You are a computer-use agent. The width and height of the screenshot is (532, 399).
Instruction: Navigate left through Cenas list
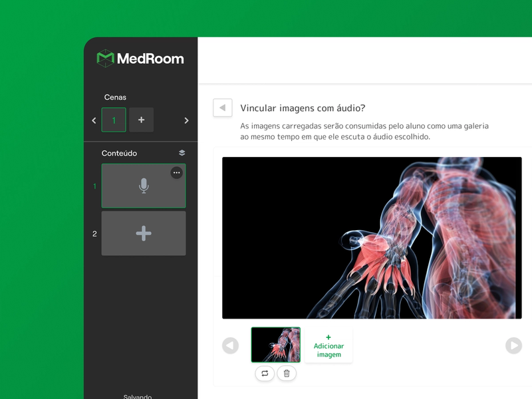click(94, 120)
